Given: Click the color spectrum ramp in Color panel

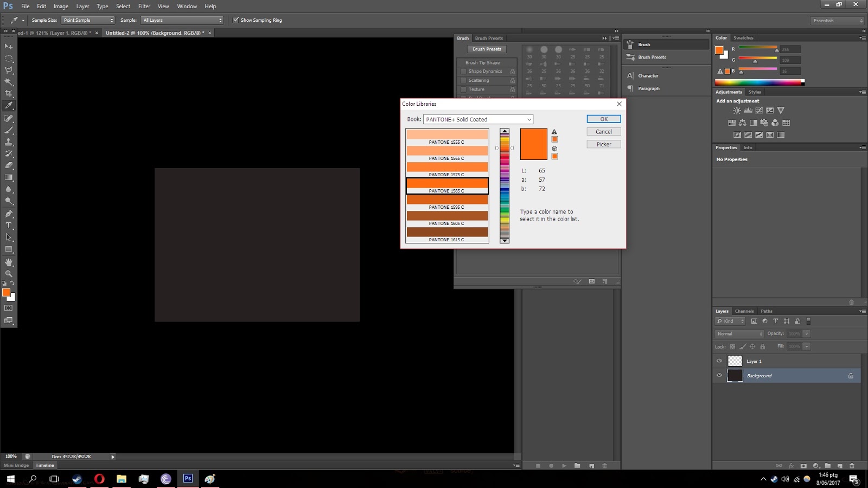Looking at the screenshot, I should (x=759, y=82).
